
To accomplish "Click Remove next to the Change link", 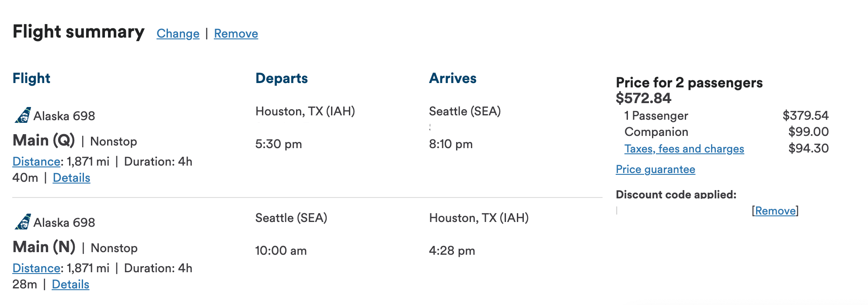I will point(236,34).
